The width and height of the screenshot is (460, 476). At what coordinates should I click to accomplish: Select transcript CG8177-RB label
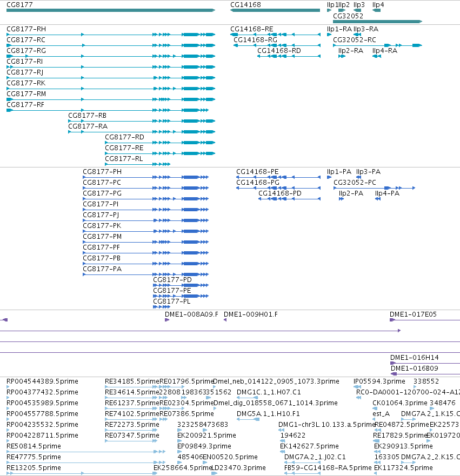tap(88, 116)
